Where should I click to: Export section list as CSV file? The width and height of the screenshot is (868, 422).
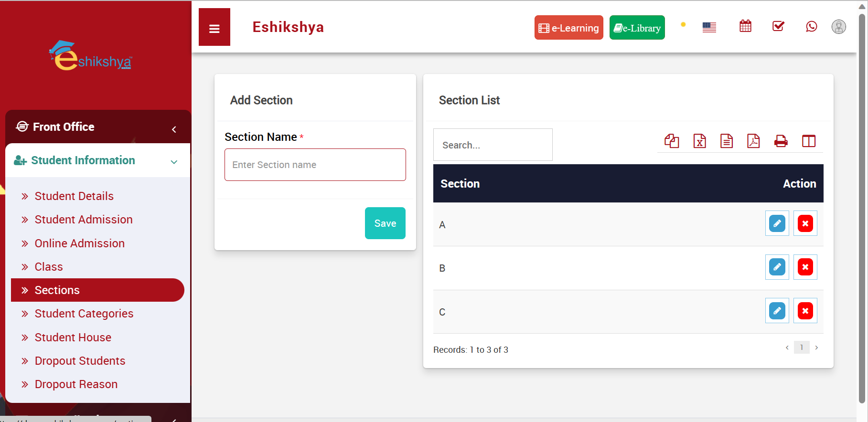coord(726,141)
